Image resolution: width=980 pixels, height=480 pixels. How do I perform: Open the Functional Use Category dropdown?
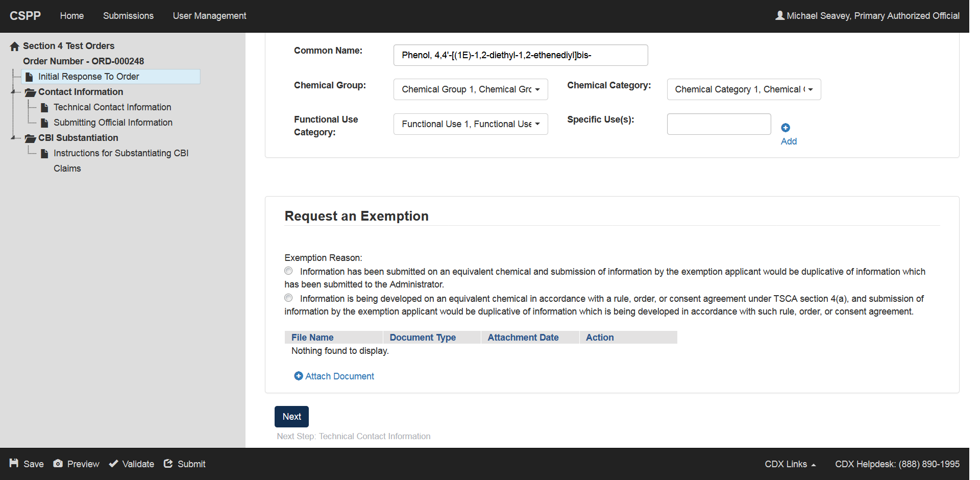click(470, 124)
